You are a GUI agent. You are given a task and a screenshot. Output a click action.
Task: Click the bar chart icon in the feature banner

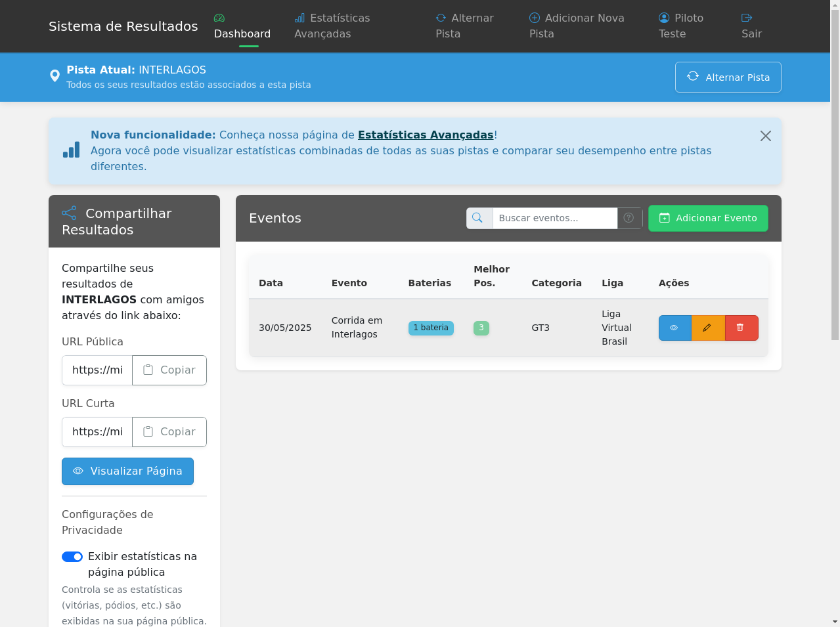(x=71, y=150)
